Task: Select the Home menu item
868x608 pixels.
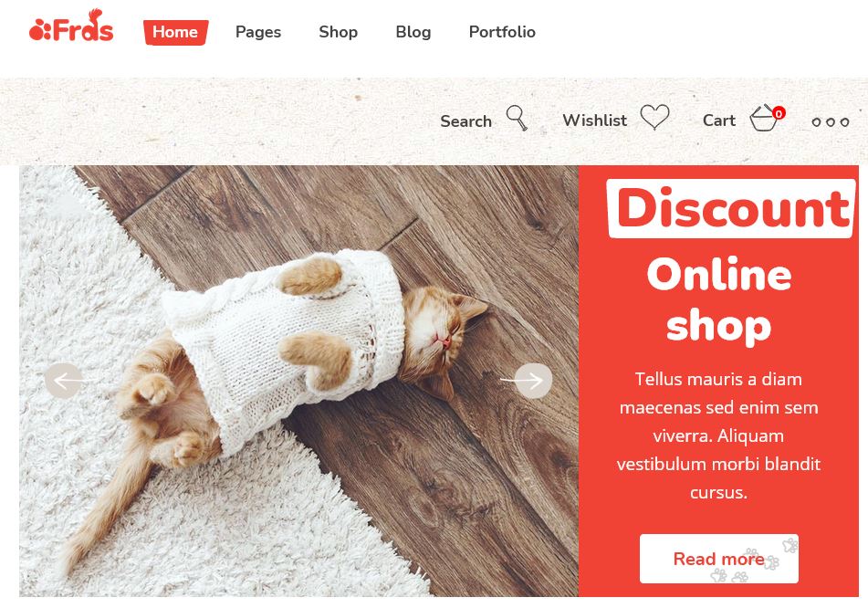Action: pos(175,32)
